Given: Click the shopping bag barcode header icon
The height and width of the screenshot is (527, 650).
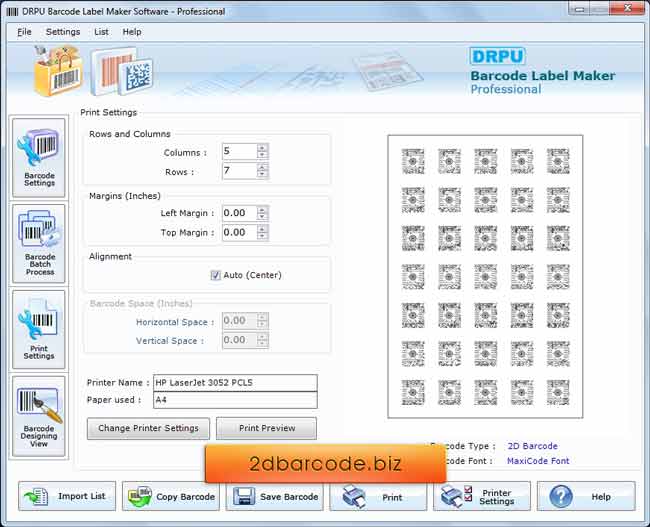Looking at the screenshot, I should click(58, 70).
